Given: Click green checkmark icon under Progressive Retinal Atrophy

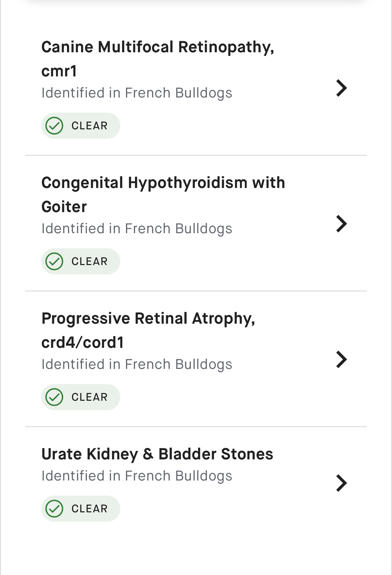Looking at the screenshot, I should tap(54, 397).
